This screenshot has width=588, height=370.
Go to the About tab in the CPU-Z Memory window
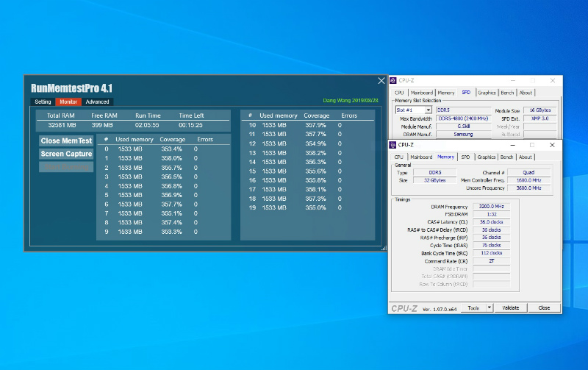tap(526, 157)
